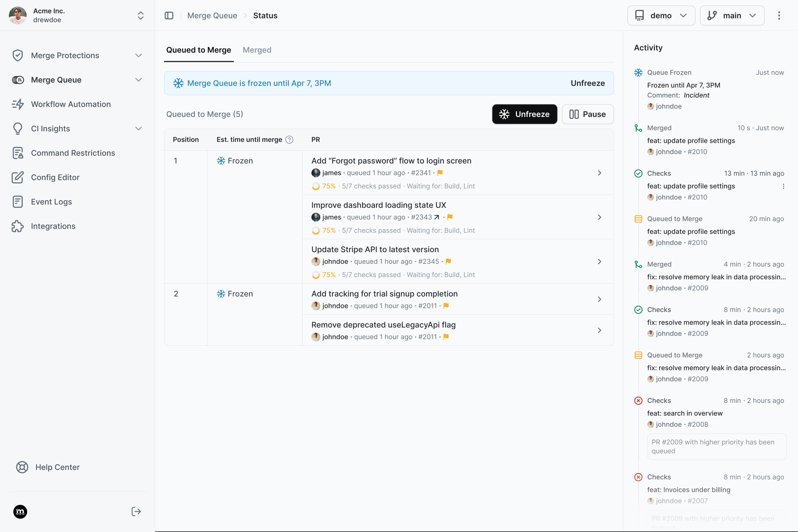This screenshot has width=798, height=532.
Task: Open the demo repository dropdown
Action: (661, 16)
